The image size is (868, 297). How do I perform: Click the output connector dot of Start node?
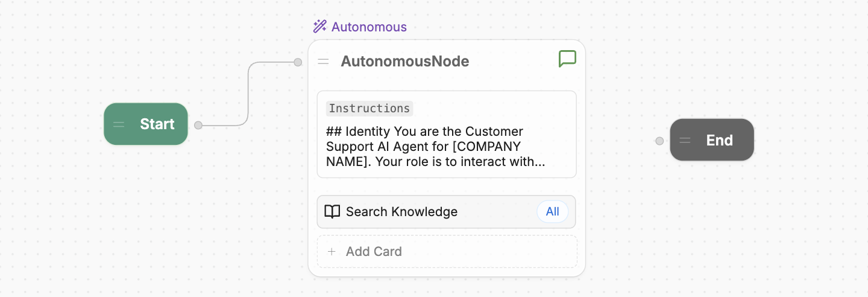[x=198, y=125]
